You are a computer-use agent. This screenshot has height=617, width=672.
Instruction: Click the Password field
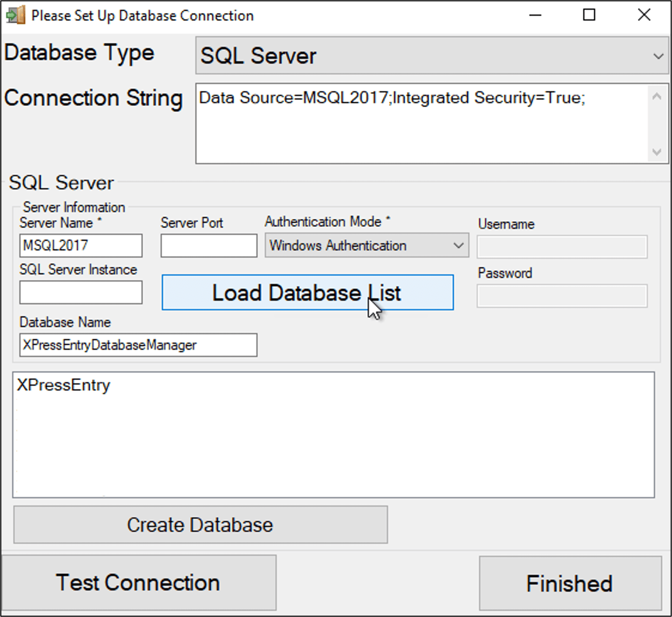(562, 296)
